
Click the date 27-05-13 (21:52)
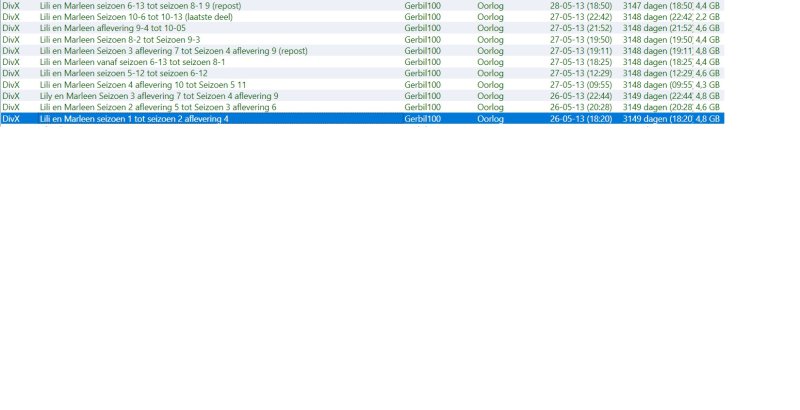[580, 28]
